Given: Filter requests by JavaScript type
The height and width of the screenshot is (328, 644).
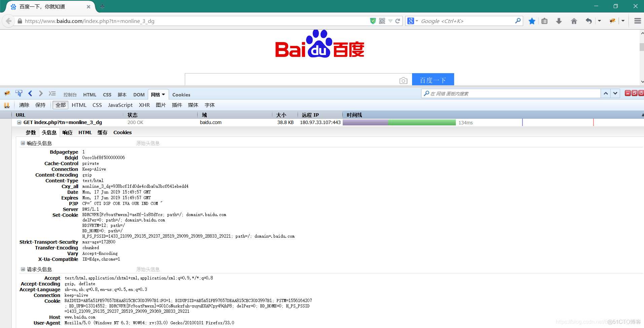Looking at the screenshot, I should pyautogui.click(x=120, y=105).
